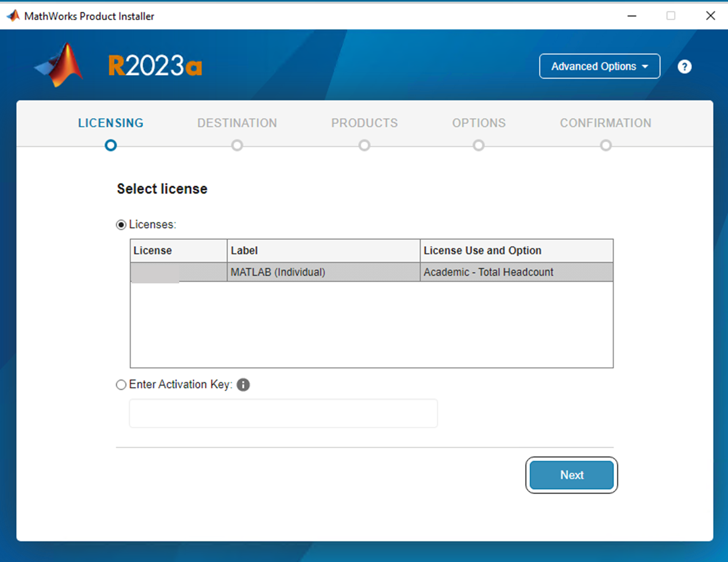The image size is (728, 562).
Task: Switch to the DESTINATION tab
Action: tap(237, 123)
